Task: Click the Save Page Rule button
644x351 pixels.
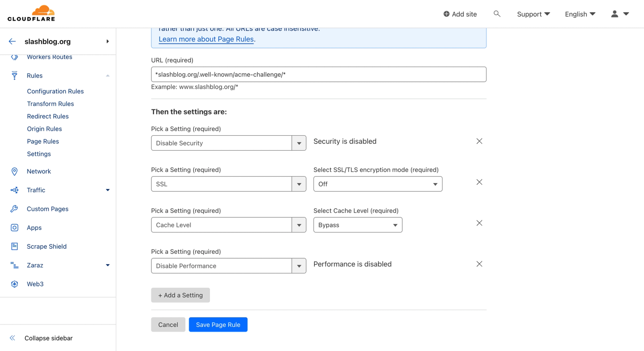Action: point(218,324)
